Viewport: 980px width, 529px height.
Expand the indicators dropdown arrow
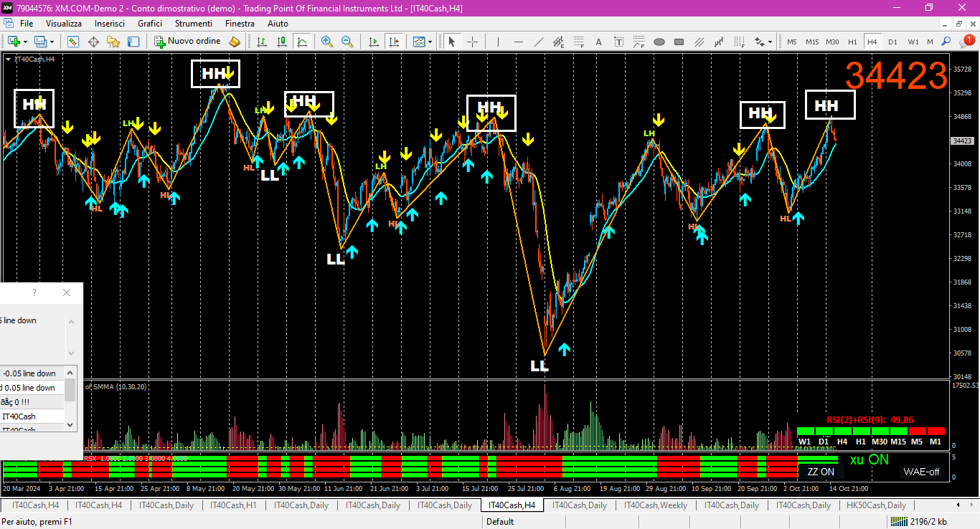tap(430, 42)
